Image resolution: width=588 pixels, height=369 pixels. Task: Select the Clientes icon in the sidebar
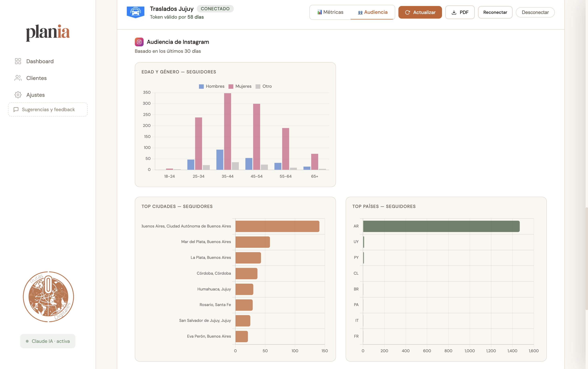point(18,78)
